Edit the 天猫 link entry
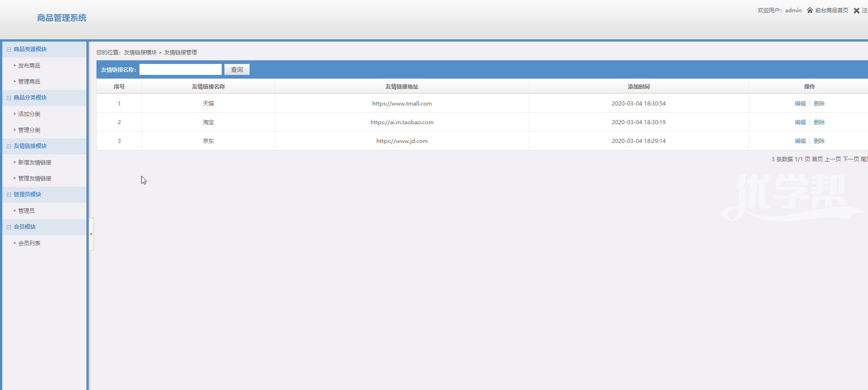 [x=800, y=104]
